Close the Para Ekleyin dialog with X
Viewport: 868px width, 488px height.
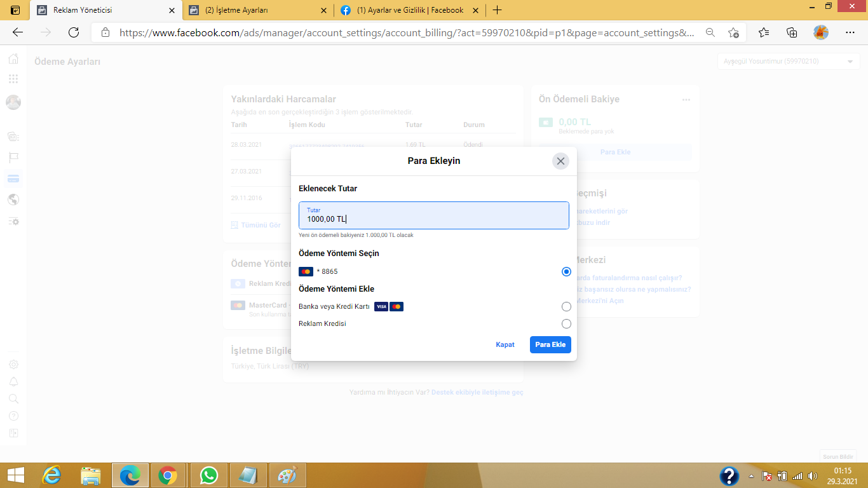[560, 161]
